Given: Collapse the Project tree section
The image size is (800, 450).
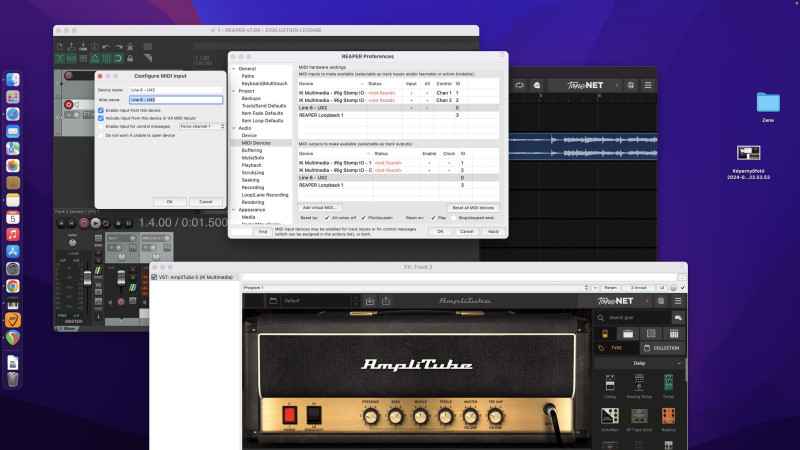Looking at the screenshot, I should pyautogui.click(x=234, y=91).
